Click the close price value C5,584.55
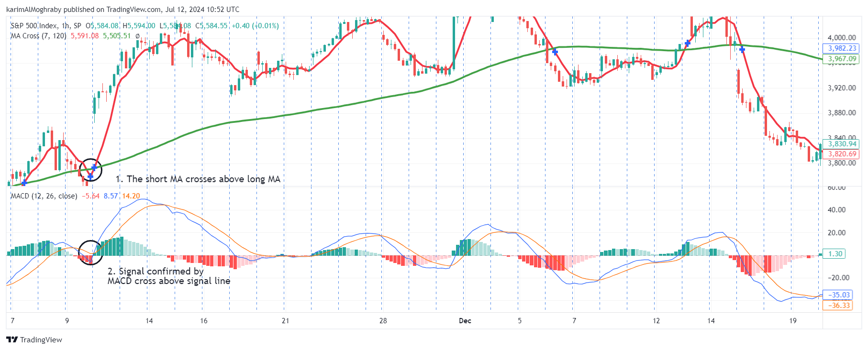The image size is (868, 350). click(x=211, y=26)
